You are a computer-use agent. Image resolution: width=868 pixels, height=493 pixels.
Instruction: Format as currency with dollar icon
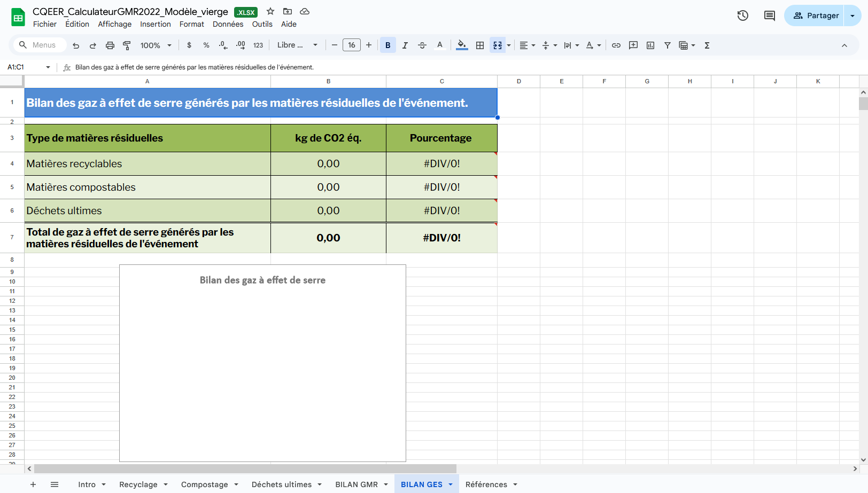click(189, 45)
